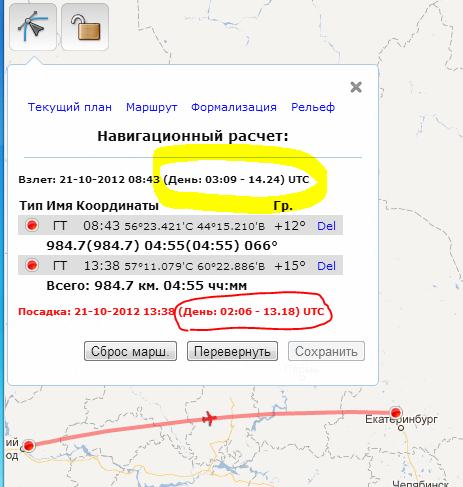Toggle the open padlock lock icon
The height and width of the screenshot is (487, 463).
pos(85,27)
